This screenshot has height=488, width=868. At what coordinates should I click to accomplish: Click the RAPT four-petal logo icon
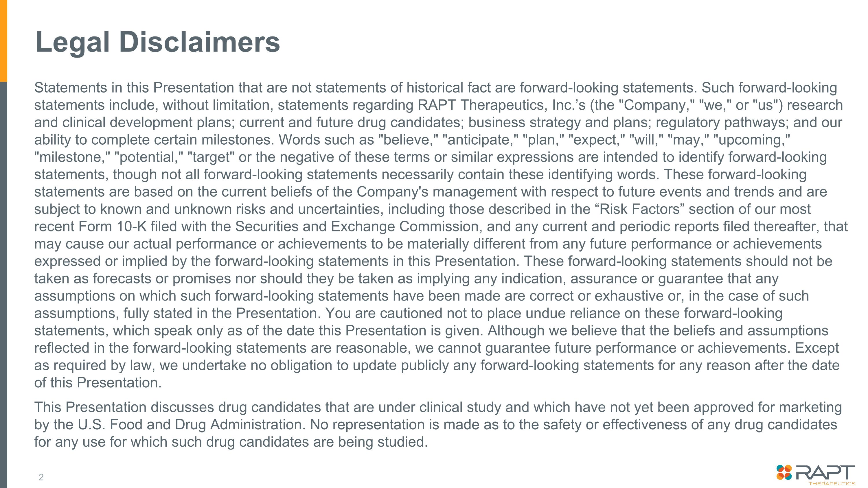tap(784, 472)
